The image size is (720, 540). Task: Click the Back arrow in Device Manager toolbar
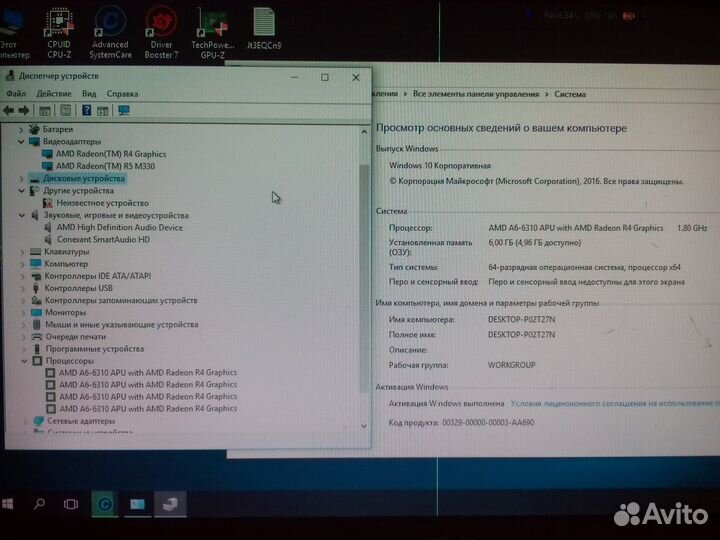(9, 110)
